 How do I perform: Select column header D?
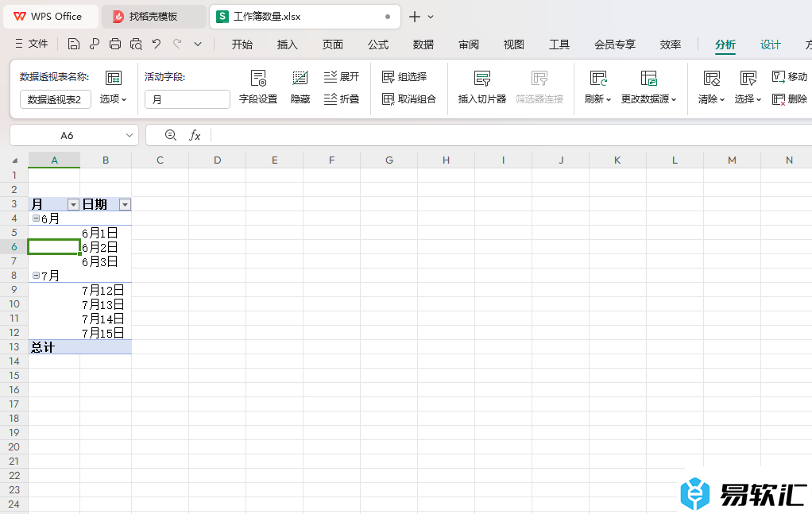coord(218,160)
